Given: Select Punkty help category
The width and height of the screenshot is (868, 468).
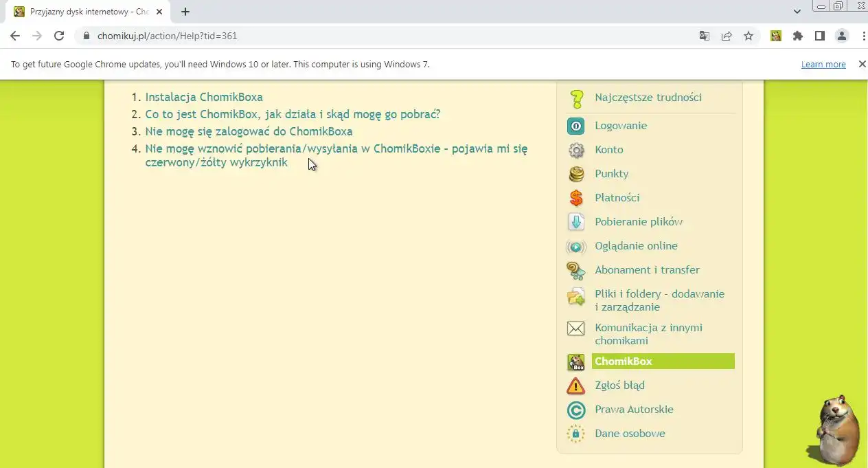Looking at the screenshot, I should coord(612,174).
